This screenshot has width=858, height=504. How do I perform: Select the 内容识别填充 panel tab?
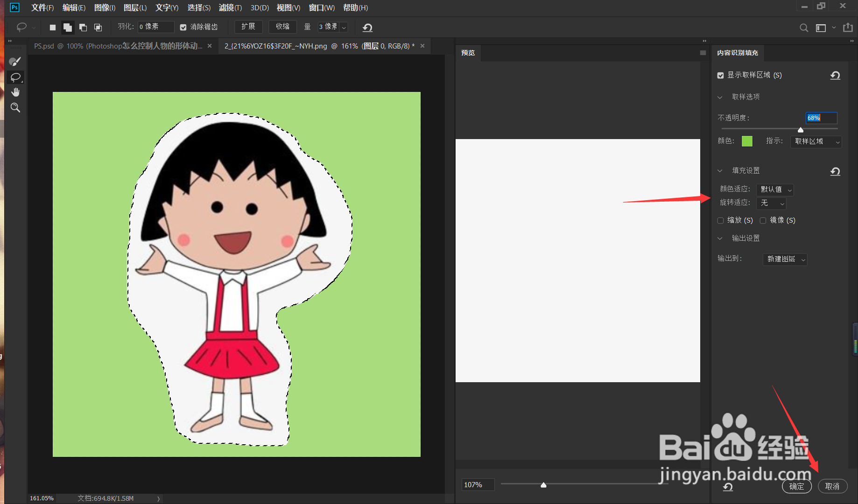[x=738, y=53]
